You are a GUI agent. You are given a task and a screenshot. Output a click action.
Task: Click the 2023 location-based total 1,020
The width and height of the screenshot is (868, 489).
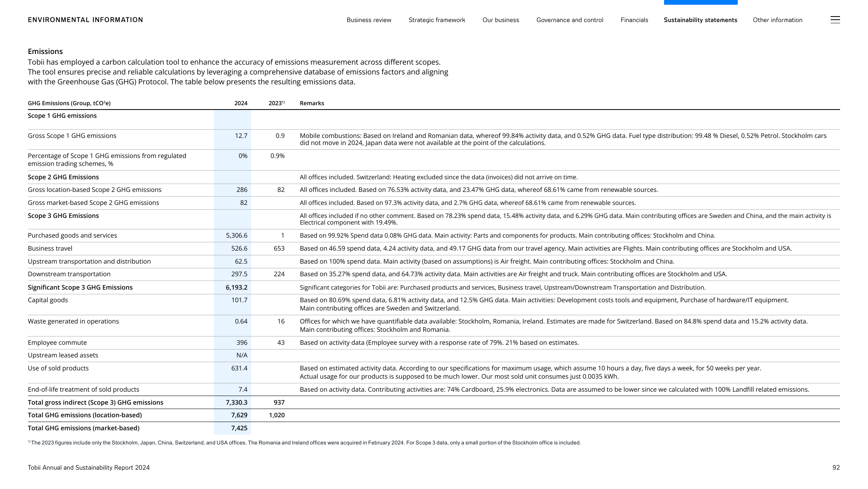tap(277, 415)
